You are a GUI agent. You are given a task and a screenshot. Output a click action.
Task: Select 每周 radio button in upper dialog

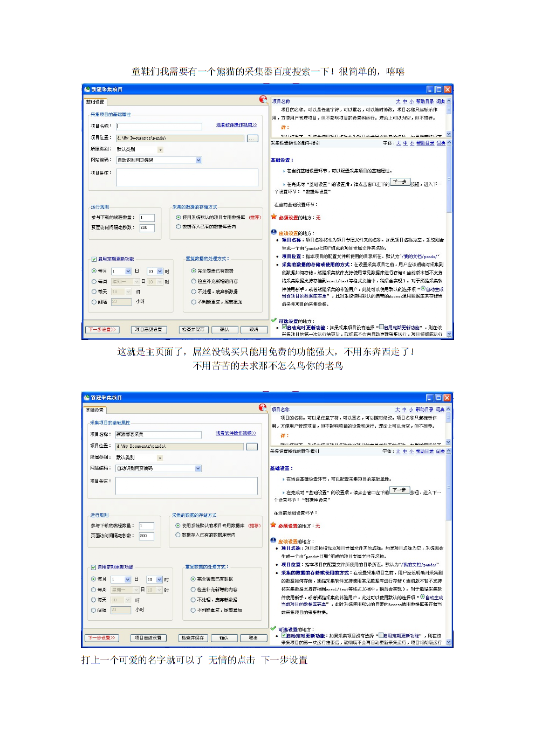coord(94,281)
